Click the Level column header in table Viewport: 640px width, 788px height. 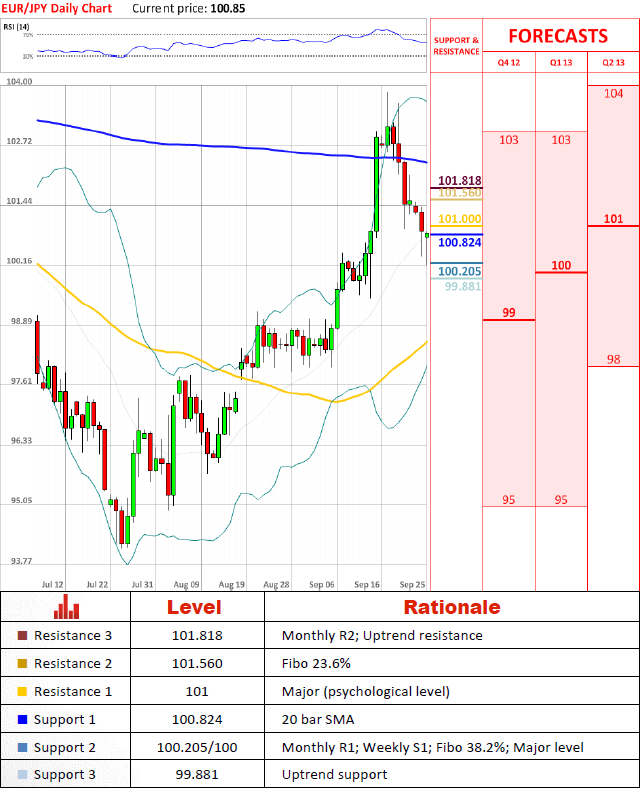(x=197, y=607)
